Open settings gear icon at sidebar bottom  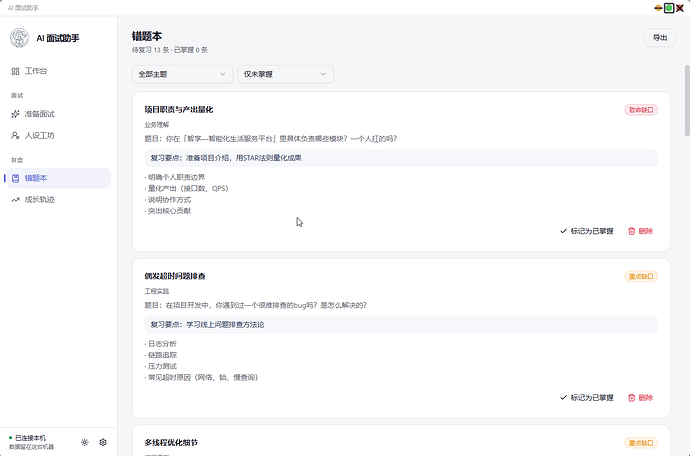pos(103,442)
